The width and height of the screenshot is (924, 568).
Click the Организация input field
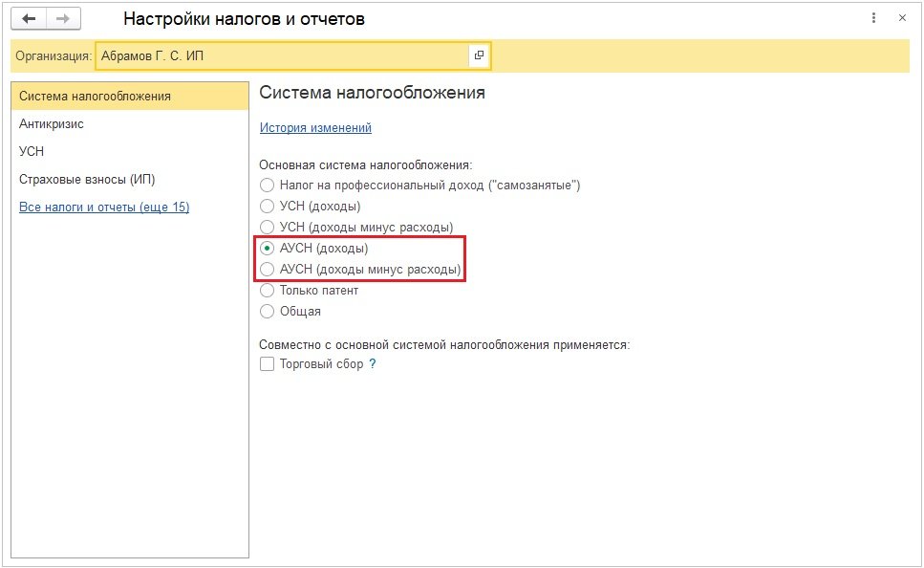click(282, 56)
